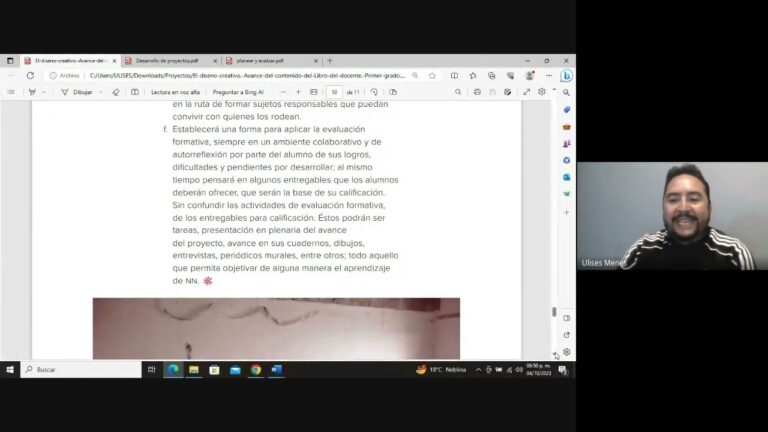The image size is (768, 432).
Task: Open Collections icon in Edge toolbar
Action: click(491, 75)
